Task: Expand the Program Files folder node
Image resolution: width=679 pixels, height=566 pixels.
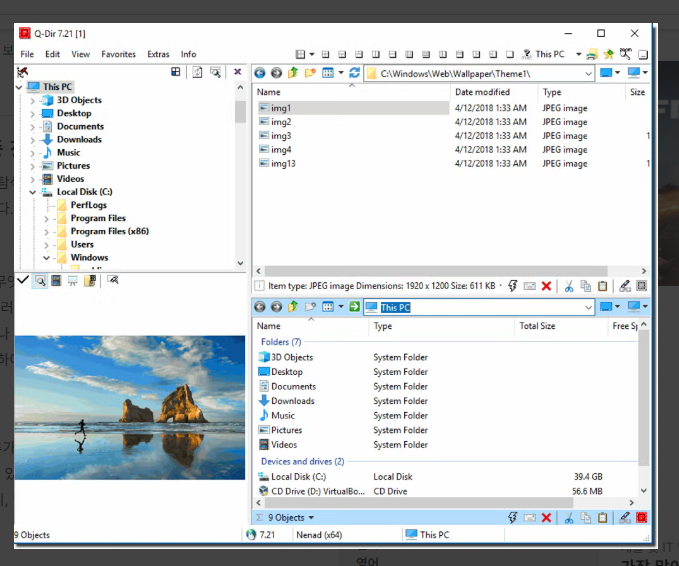Action: pyautogui.click(x=46, y=219)
